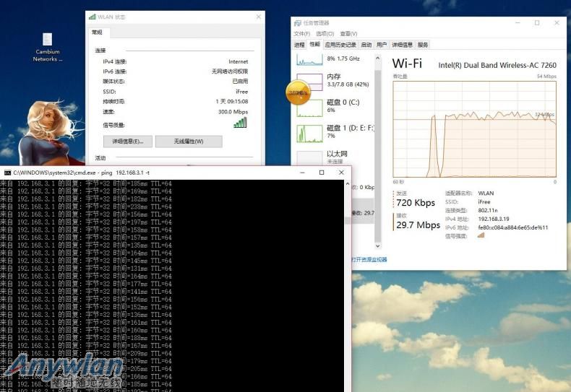
Task: Click the Intel(R) Dual Band Wireless-AC 7260 label
Action: [497, 65]
